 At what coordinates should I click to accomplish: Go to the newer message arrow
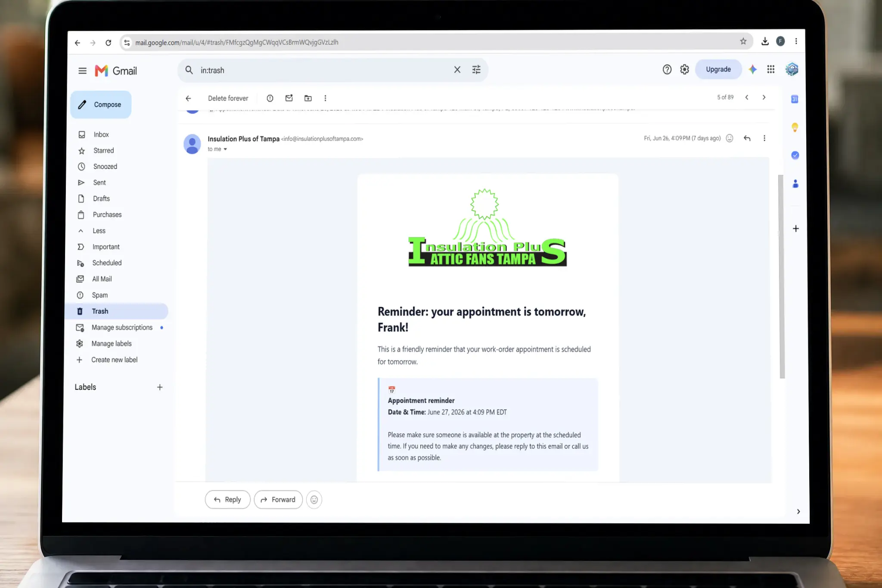click(746, 97)
